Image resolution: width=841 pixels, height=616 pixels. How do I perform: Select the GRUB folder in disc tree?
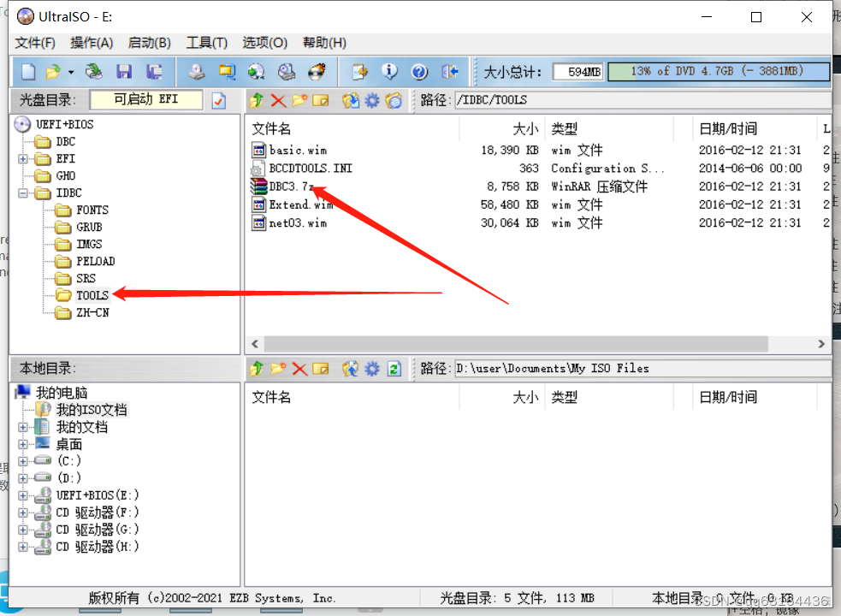[89, 227]
